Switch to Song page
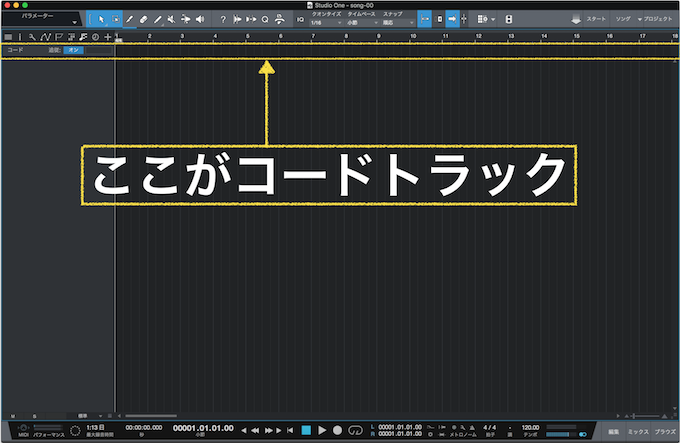 pos(623,19)
